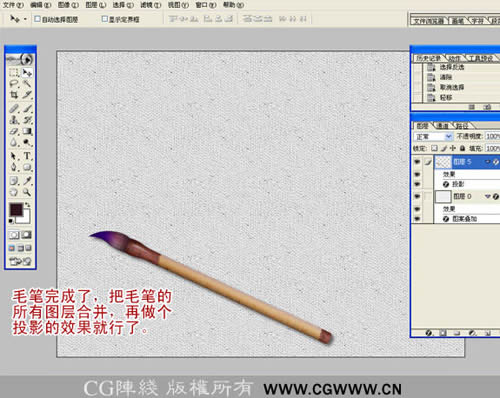Select the Rectangular Marquee tool

click(14, 72)
